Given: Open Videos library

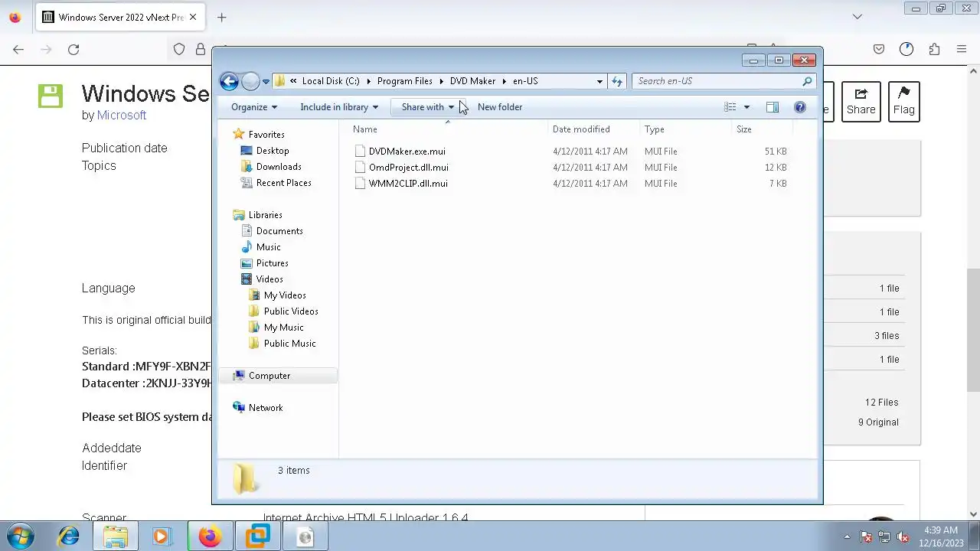Looking at the screenshot, I should 269,279.
